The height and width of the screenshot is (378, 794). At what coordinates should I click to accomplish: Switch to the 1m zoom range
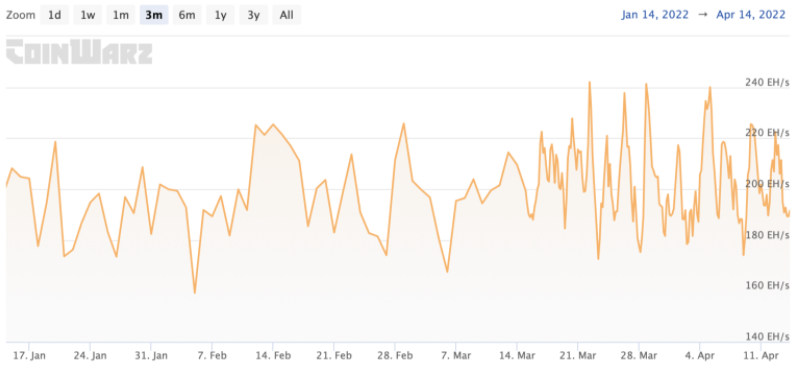(x=121, y=15)
